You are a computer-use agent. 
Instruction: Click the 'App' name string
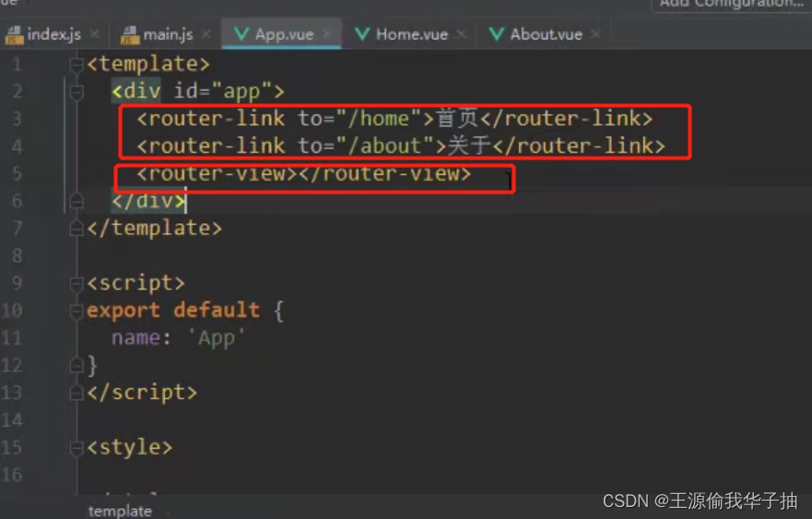[x=216, y=338]
